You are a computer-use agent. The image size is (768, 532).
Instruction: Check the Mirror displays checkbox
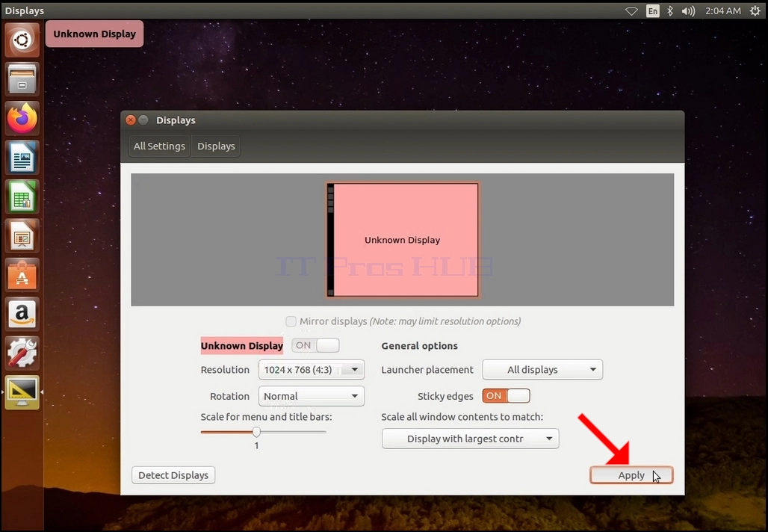[291, 321]
